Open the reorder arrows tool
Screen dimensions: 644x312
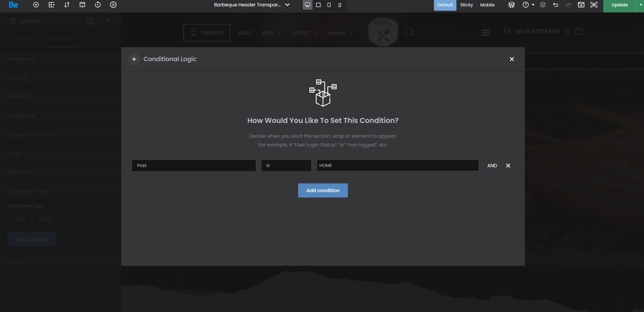(x=67, y=5)
